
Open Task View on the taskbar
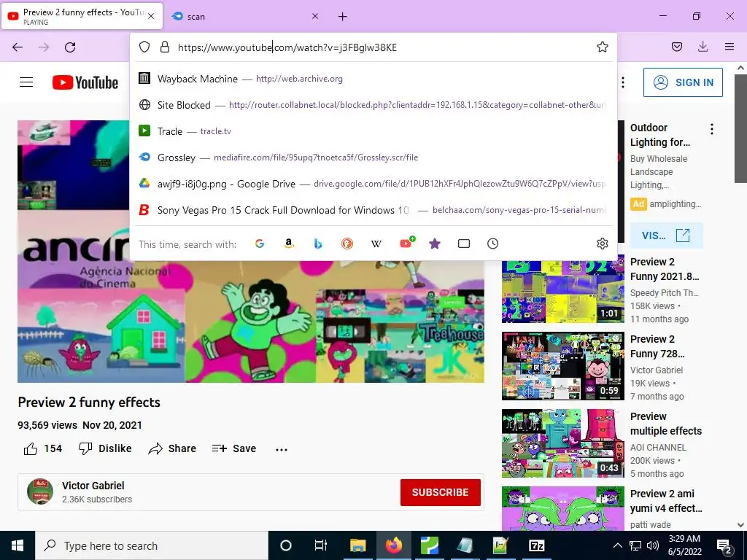(x=321, y=545)
